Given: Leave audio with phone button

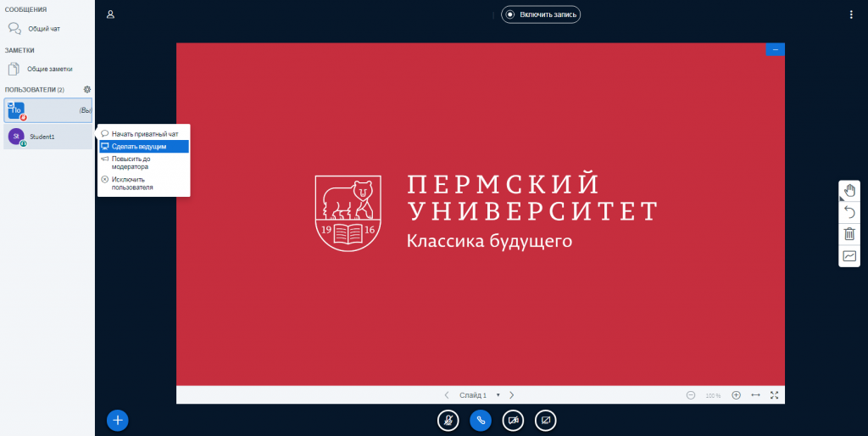Looking at the screenshot, I should click(x=481, y=421).
